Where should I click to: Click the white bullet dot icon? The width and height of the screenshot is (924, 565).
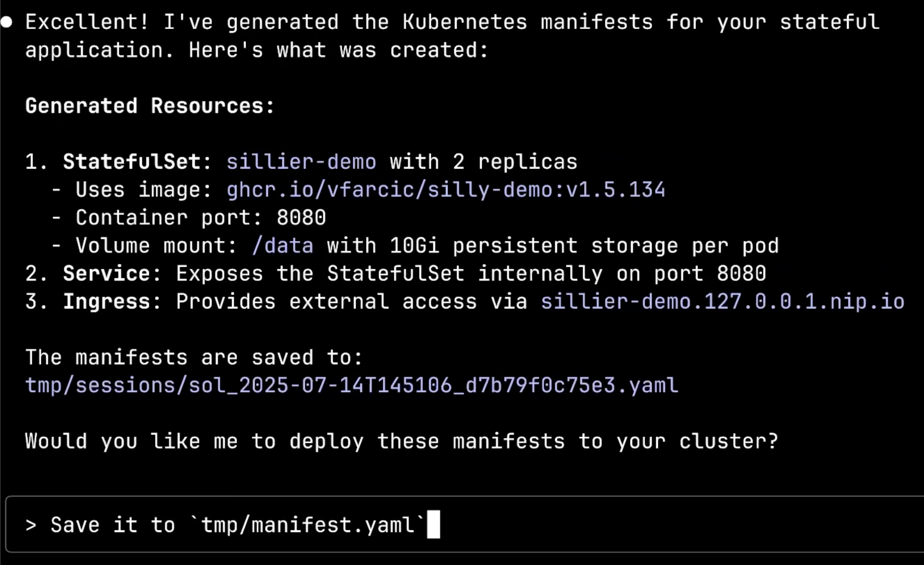click(x=6, y=22)
